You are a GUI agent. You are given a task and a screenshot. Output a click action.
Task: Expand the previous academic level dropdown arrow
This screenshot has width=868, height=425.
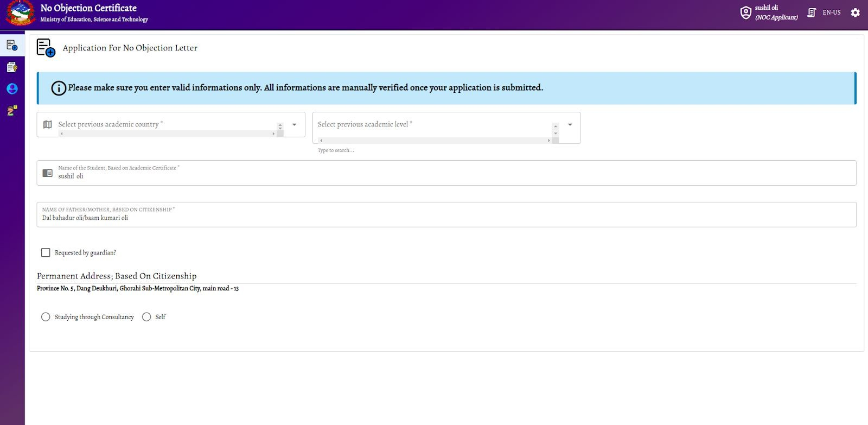[x=570, y=124]
